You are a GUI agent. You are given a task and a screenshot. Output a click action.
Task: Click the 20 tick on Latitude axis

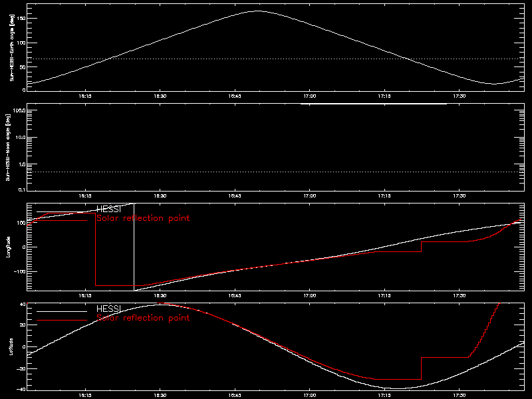pyautogui.click(x=23, y=325)
